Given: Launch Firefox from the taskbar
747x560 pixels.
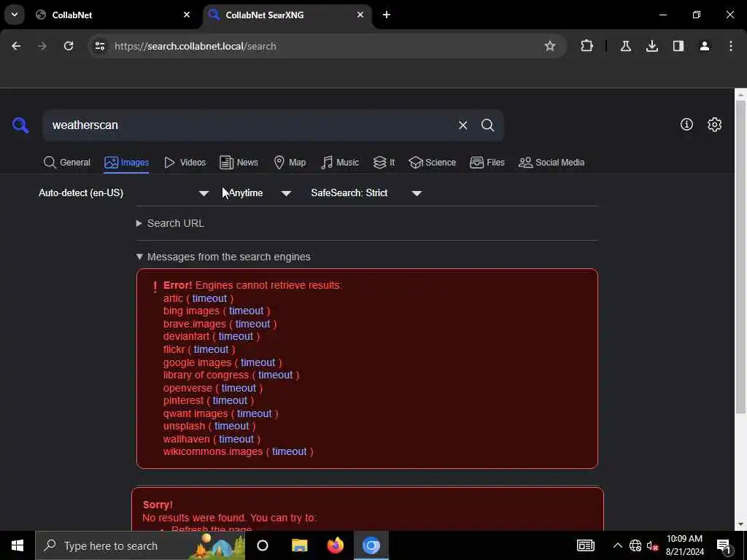Looking at the screenshot, I should [336, 545].
